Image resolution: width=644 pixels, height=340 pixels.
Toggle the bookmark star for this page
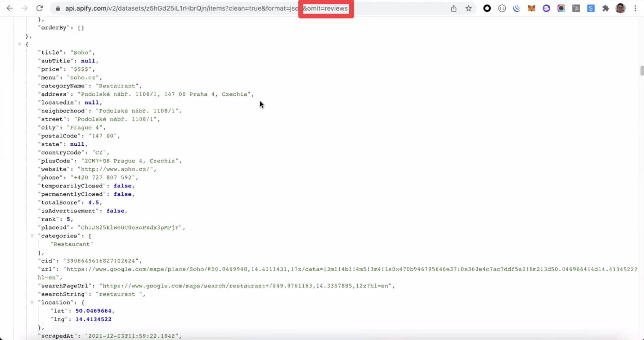(x=469, y=8)
